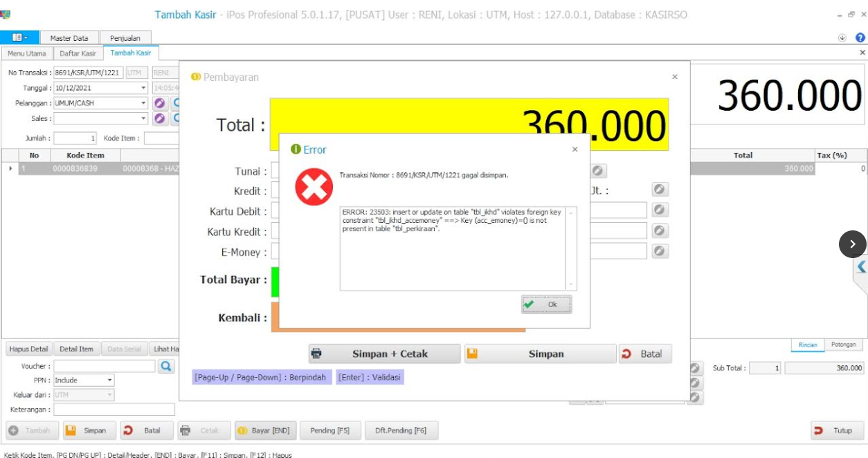Switch to the Daftar Kasir tab
Screen dimensions: 868x458
pyautogui.click(x=78, y=53)
